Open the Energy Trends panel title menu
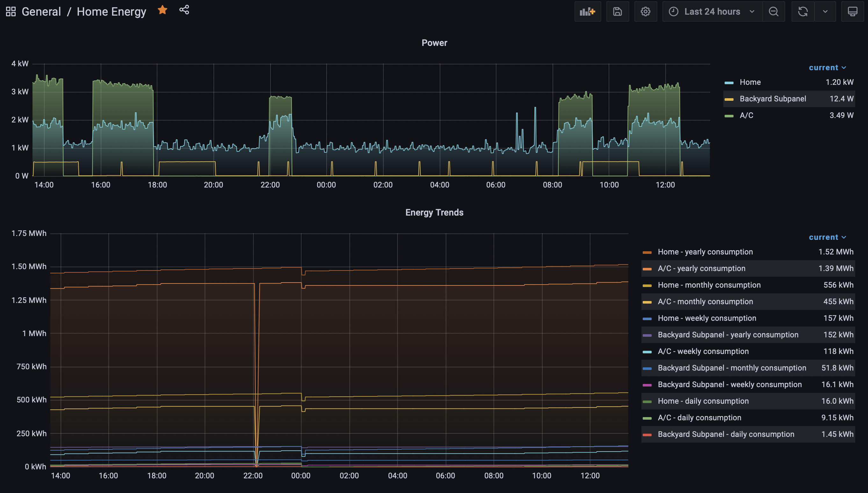Image resolution: width=868 pixels, height=493 pixels. (434, 213)
